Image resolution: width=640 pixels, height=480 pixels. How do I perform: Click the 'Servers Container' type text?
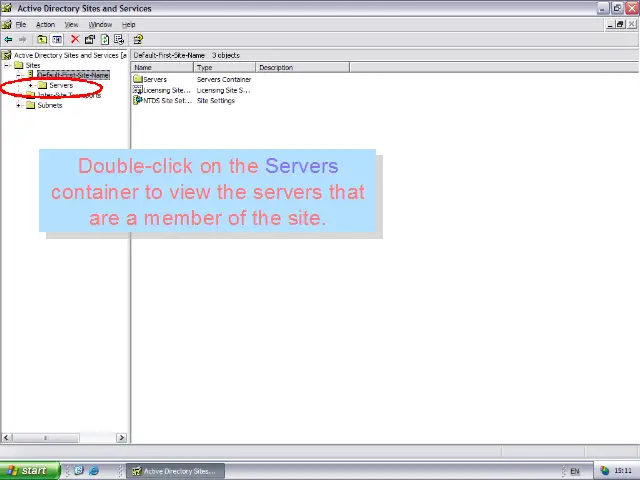(x=224, y=80)
